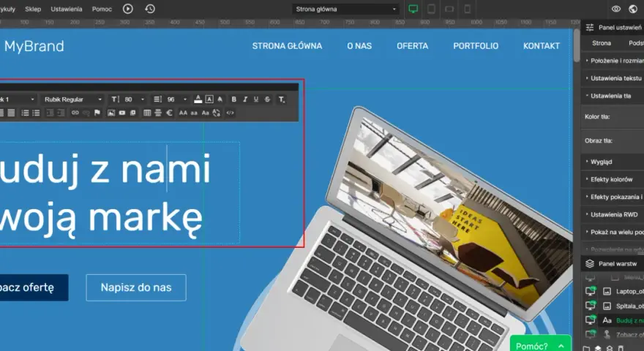
Task: Switch to the Strona tab in settings panel
Action: 602,43
